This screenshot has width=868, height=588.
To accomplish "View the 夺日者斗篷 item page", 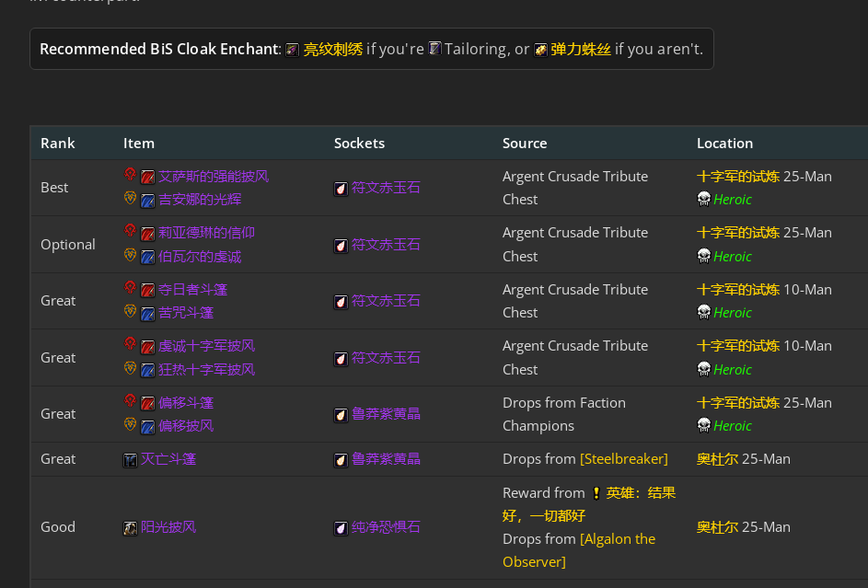I will [x=192, y=290].
